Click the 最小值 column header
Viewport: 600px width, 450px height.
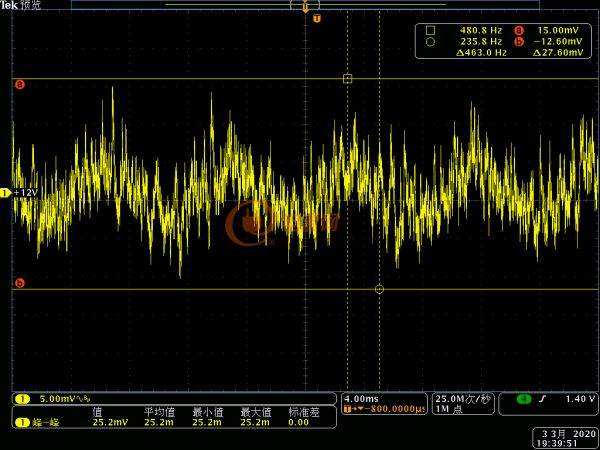pyautogui.click(x=208, y=412)
